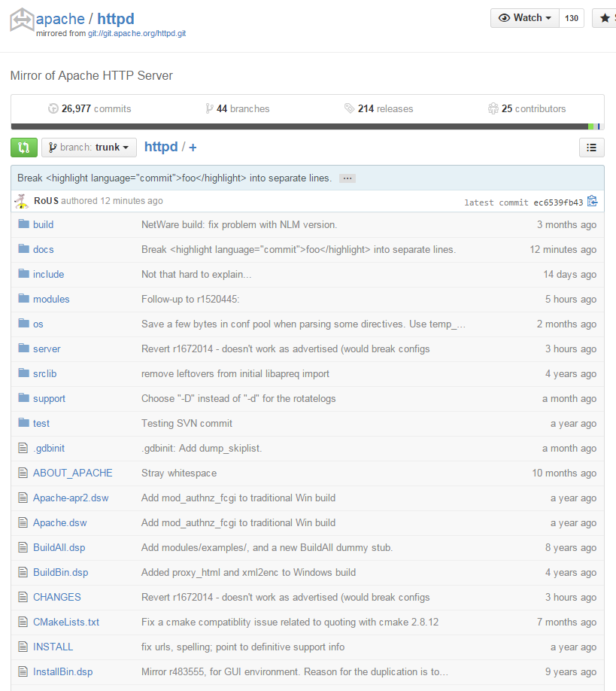Click the BuildAll.dsp file icon

coord(23,547)
